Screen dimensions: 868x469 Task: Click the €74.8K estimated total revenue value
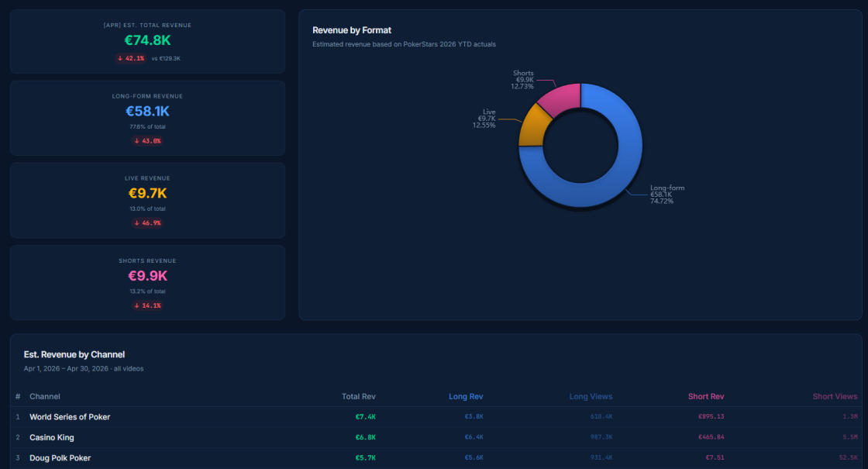pyautogui.click(x=147, y=40)
